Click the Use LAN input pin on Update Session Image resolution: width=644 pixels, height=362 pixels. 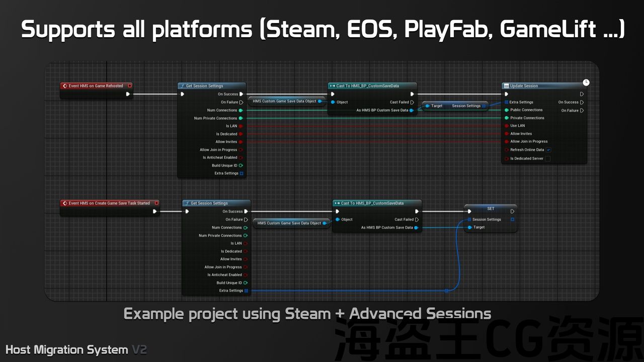coord(506,126)
